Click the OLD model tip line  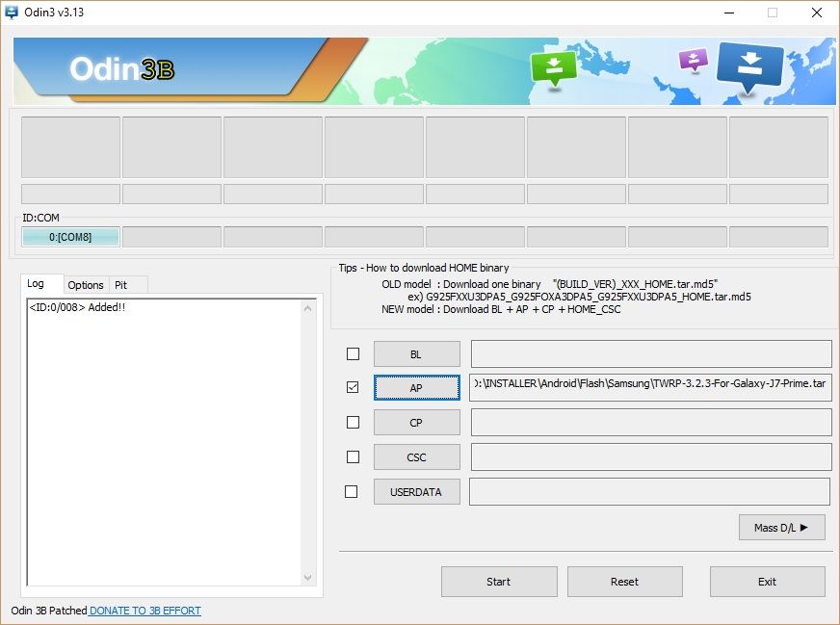coord(550,284)
